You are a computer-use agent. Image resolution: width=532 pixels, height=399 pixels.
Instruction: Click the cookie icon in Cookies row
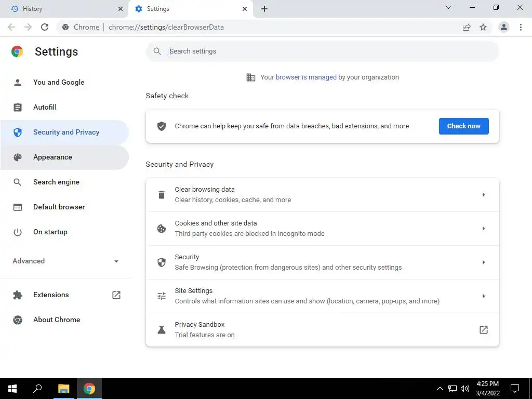tap(162, 229)
